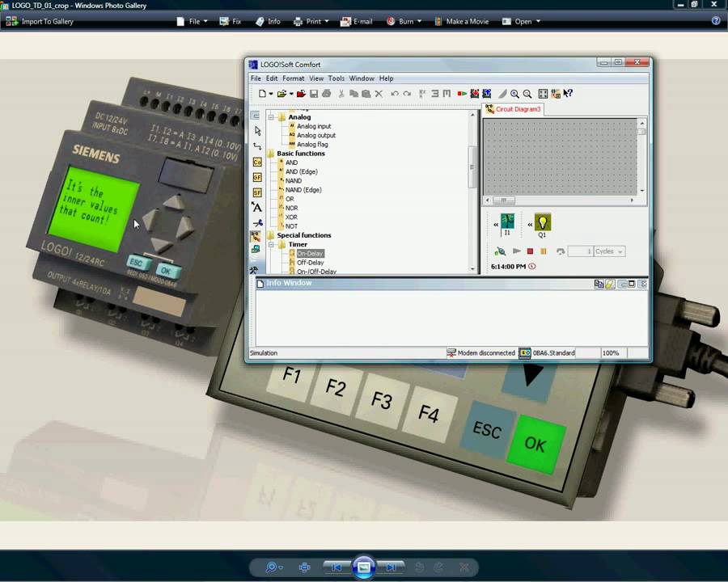Click Make a Movie in Photo Gallery
This screenshot has width=728, height=582.
462,21
